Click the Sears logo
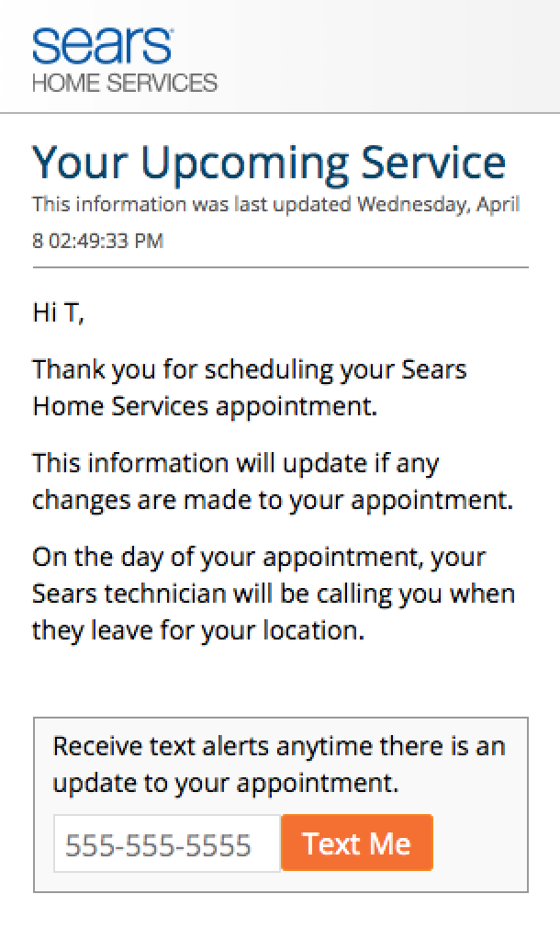The width and height of the screenshot is (560, 928). [103, 45]
